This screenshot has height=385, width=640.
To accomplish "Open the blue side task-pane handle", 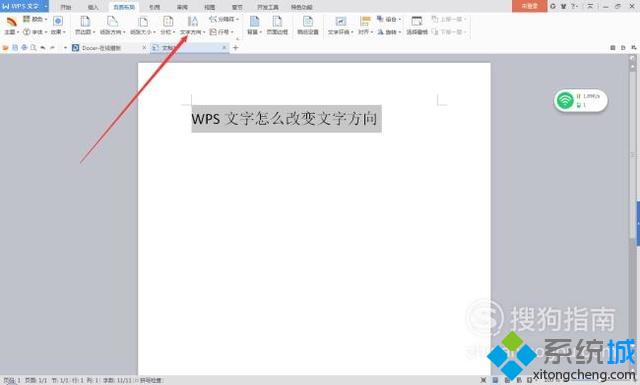I will click(x=638, y=223).
